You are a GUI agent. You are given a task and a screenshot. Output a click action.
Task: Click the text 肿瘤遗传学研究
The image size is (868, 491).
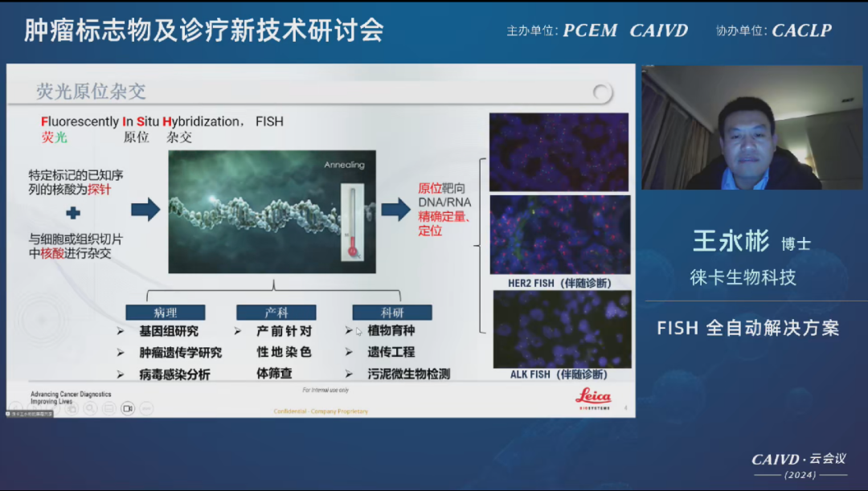(181, 353)
